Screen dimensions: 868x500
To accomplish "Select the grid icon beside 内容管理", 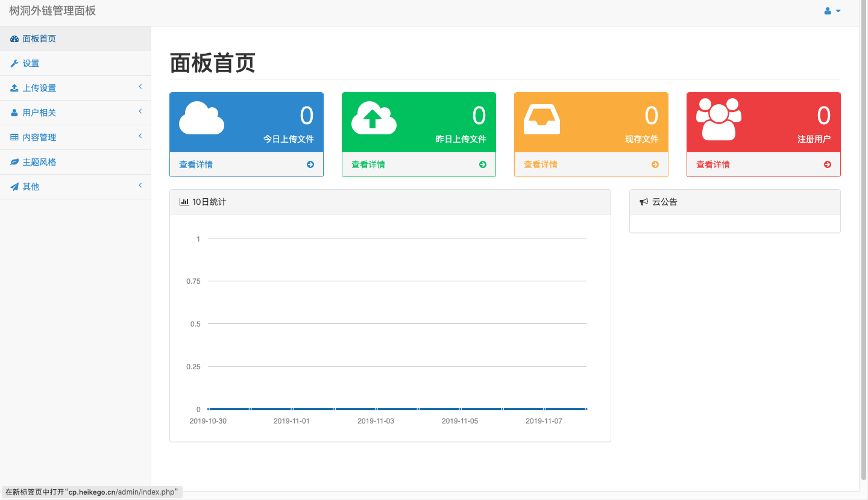I will pyautogui.click(x=14, y=137).
